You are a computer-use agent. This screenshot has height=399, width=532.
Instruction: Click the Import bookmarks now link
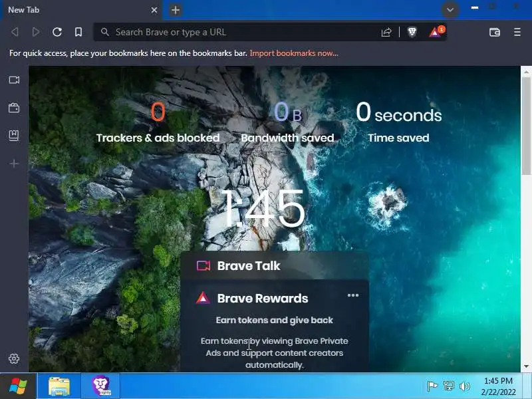(x=294, y=53)
